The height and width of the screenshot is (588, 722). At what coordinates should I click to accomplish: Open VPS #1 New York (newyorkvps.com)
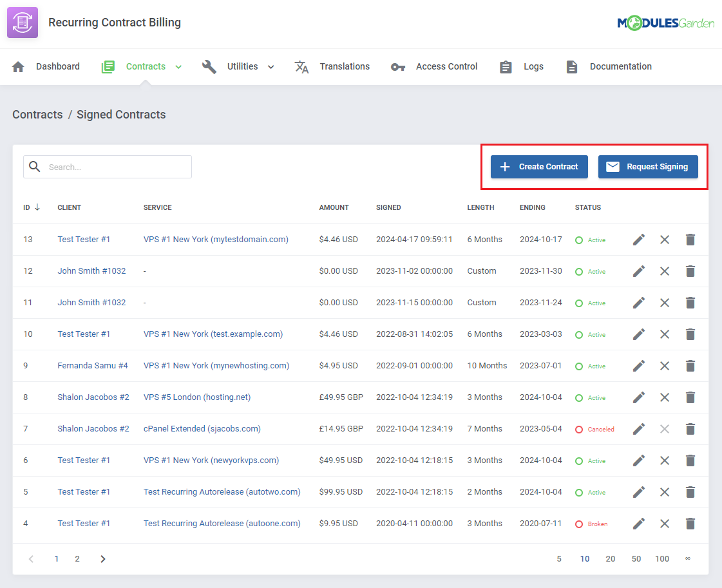coord(211,460)
